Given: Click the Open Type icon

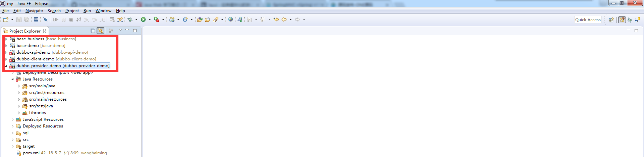Looking at the screenshot, I should (x=200, y=19).
